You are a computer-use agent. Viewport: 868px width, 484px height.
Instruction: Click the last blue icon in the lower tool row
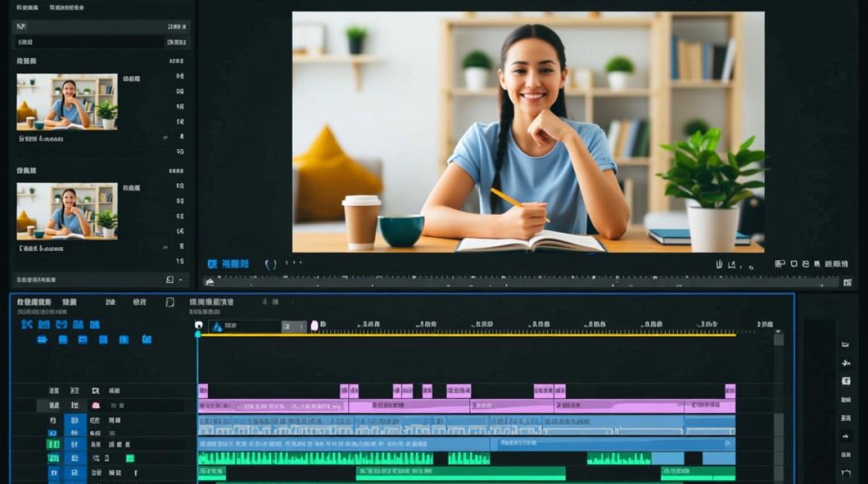(147, 339)
